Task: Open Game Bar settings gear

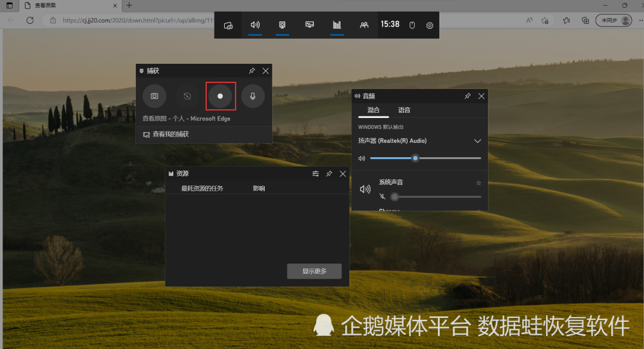Action: pos(430,26)
